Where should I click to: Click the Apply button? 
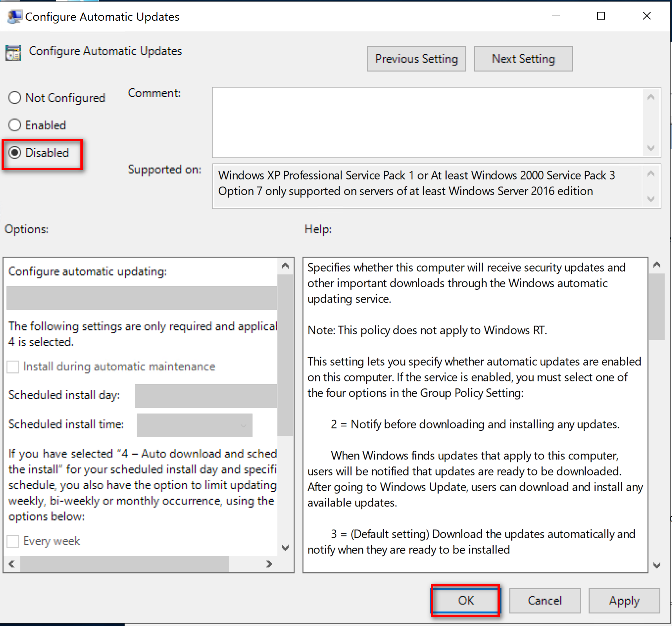click(624, 601)
